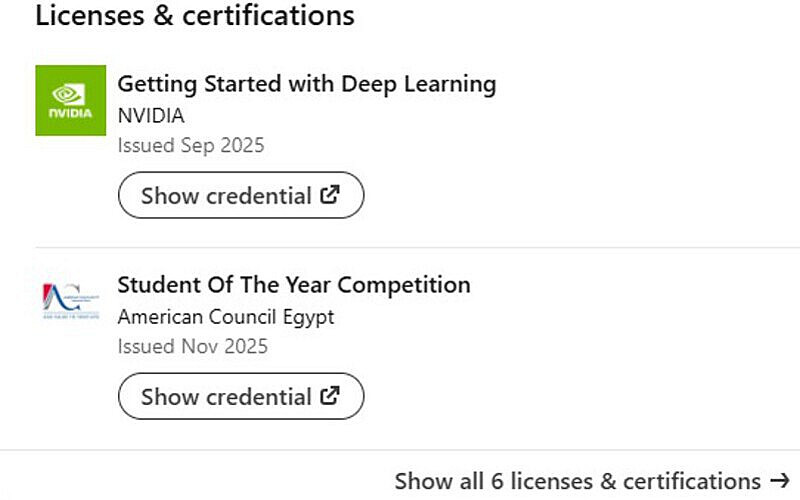This screenshot has width=800, height=500.
Task: Click the American Council Egypt issuer name
Action: coord(225,317)
